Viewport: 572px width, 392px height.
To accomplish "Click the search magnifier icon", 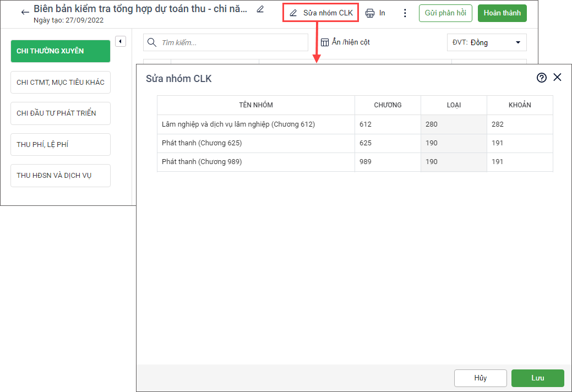I will [152, 42].
